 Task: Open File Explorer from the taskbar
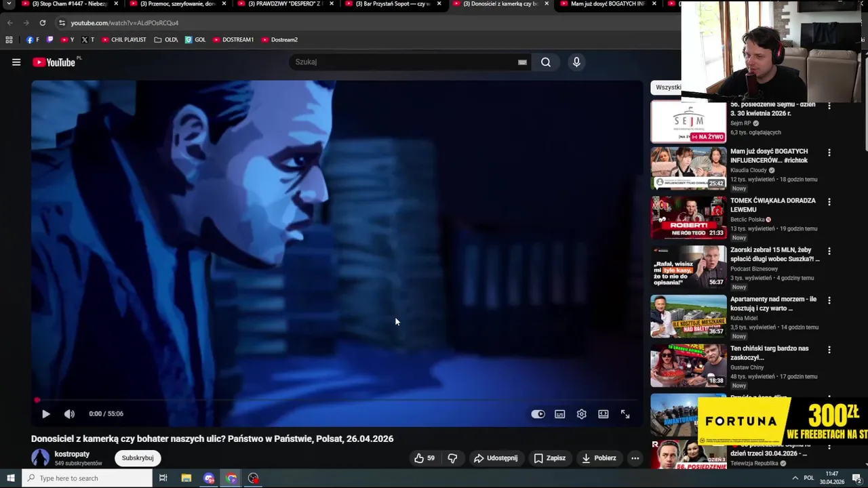[186, 479]
